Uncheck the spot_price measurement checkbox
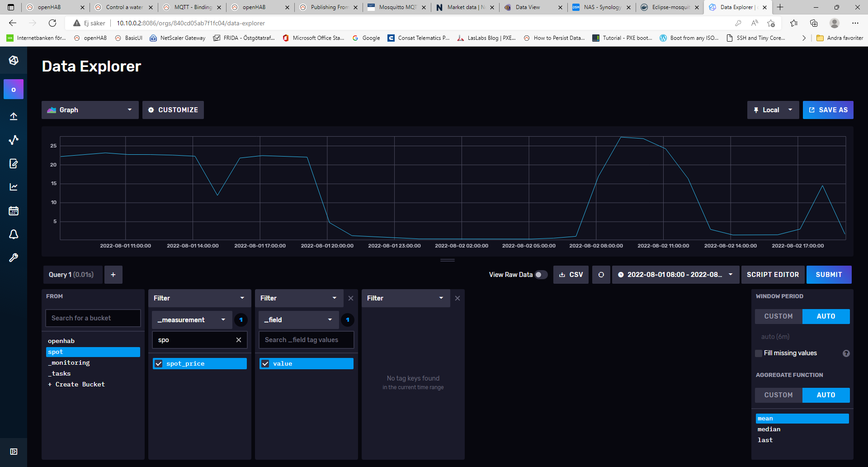Viewport: 868px width, 467px height. [x=159, y=363]
